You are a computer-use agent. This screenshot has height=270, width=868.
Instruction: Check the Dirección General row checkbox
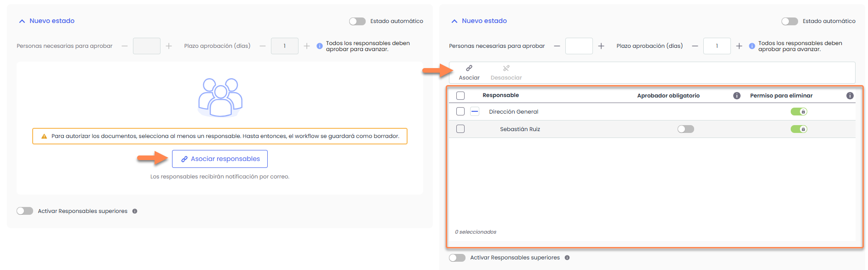coord(460,111)
